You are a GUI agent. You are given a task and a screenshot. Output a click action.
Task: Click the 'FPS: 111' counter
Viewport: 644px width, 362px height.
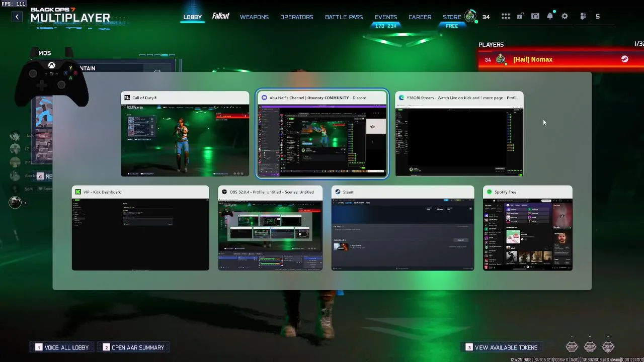tap(14, 4)
